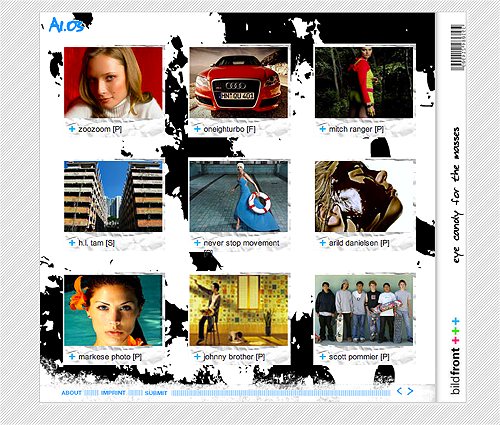Open the johnny brother link
The height and width of the screenshot is (425, 500).
point(234,357)
